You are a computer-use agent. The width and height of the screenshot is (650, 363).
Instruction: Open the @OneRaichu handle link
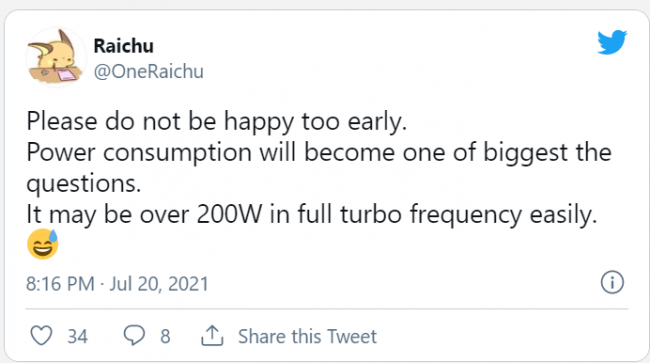[148, 71]
